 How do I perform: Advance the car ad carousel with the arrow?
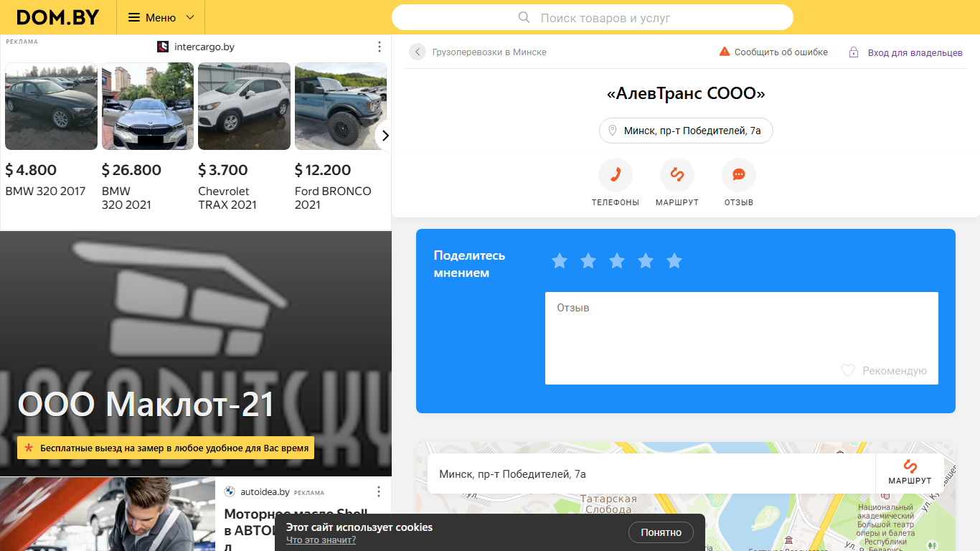point(385,136)
